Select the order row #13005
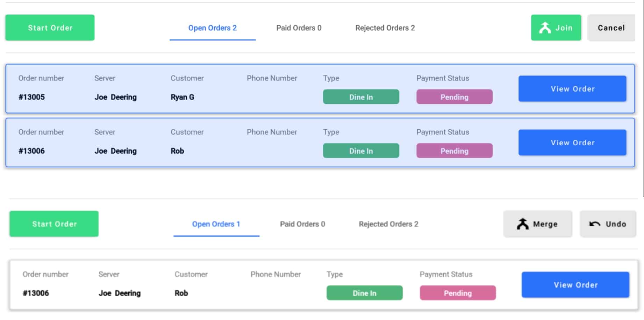The image size is (644, 320). pos(320,89)
